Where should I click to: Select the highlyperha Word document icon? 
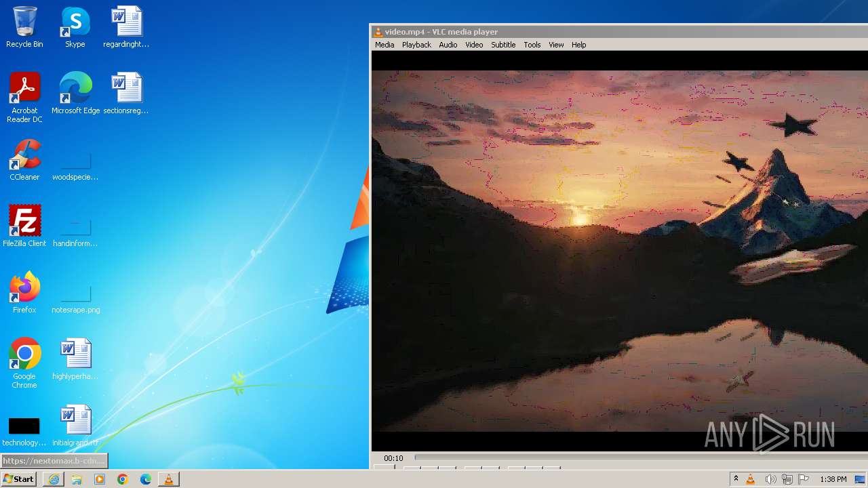pos(75,359)
